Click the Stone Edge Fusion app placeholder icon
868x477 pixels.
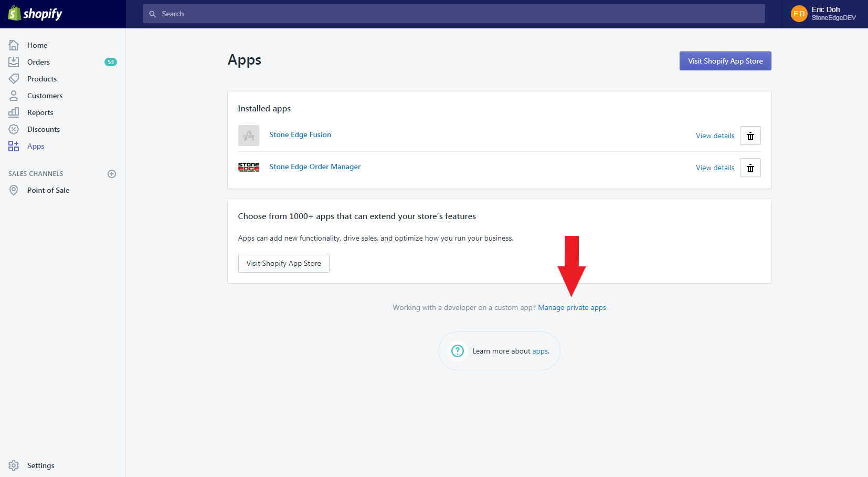[x=249, y=136]
